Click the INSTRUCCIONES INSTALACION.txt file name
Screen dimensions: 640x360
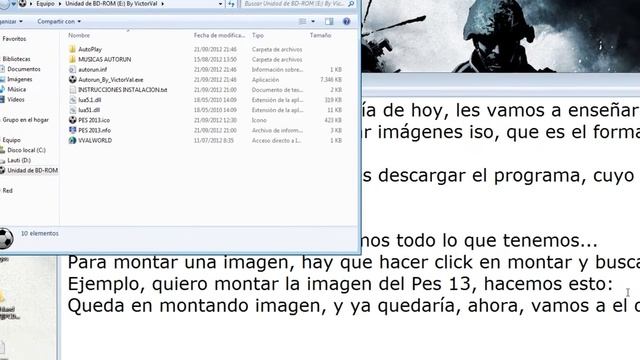(122, 90)
